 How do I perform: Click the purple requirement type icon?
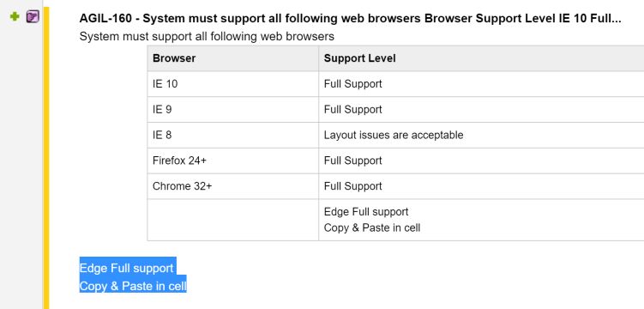(x=33, y=17)
